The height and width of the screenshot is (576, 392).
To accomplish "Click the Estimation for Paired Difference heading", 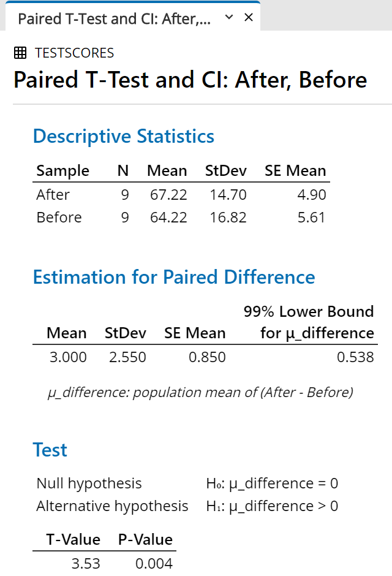I will click(174, 277).
